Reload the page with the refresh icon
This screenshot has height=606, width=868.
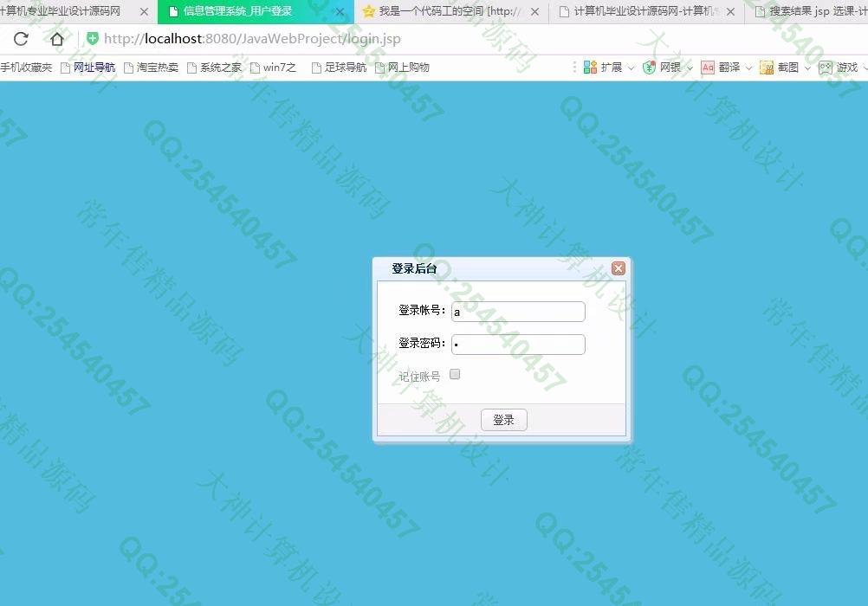(x=21, y=39)
